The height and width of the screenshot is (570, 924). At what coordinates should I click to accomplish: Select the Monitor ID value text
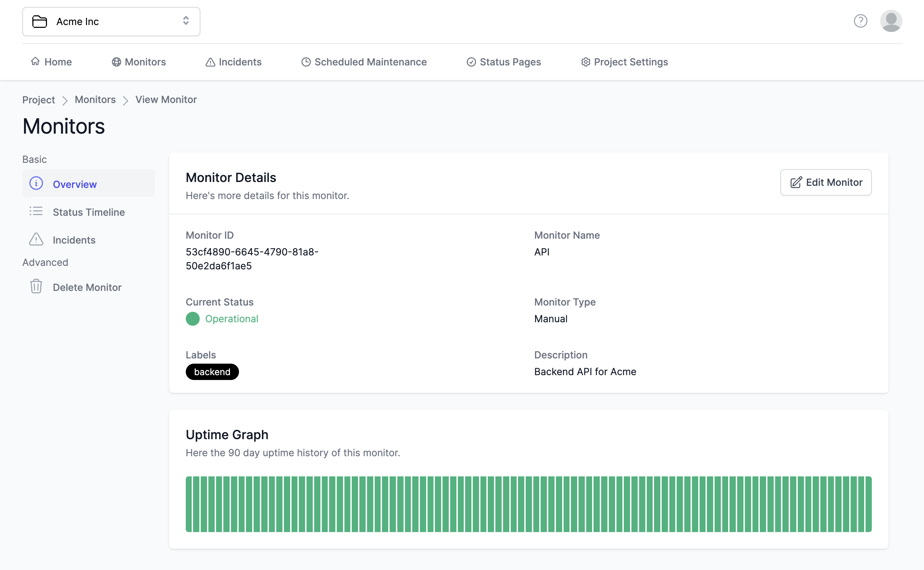click(252, 259)
